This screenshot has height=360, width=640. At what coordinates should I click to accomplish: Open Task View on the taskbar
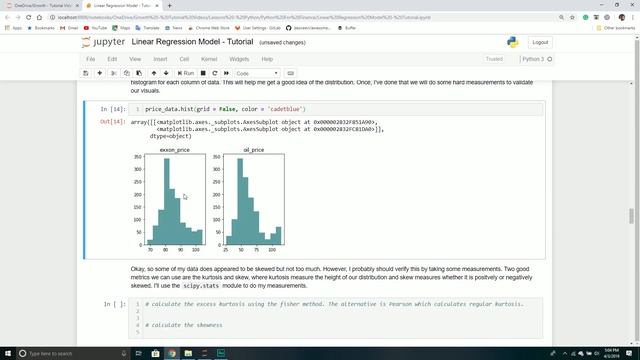[x=138, y=353]
